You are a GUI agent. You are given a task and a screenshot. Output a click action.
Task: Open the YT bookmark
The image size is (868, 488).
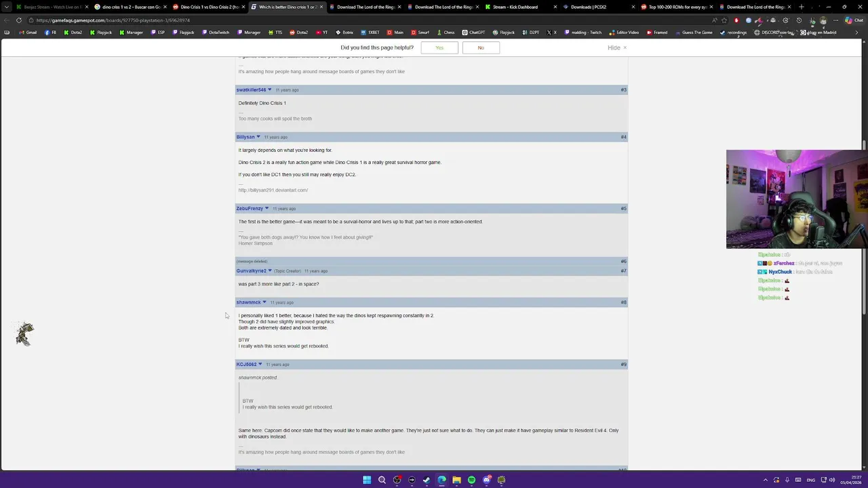click(x=322, y=33)
